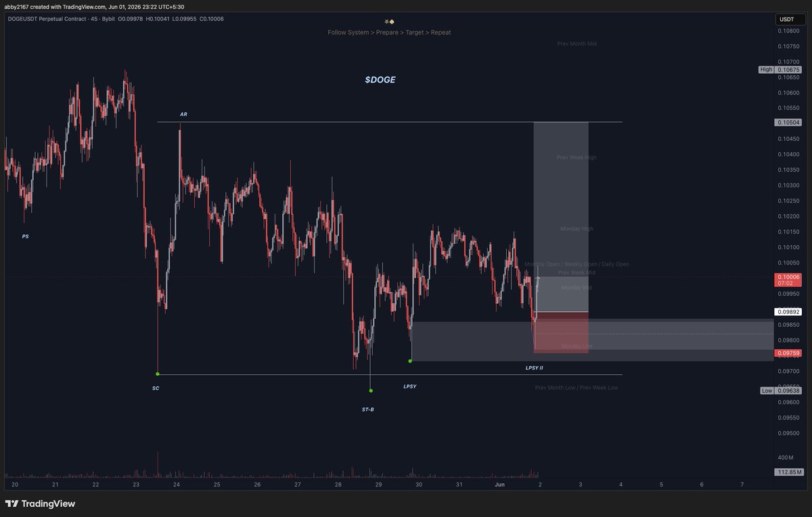The width and height of the screenshot is (812, 517).
Task: Select the Prev Week High level label
Action: (577, 158)
